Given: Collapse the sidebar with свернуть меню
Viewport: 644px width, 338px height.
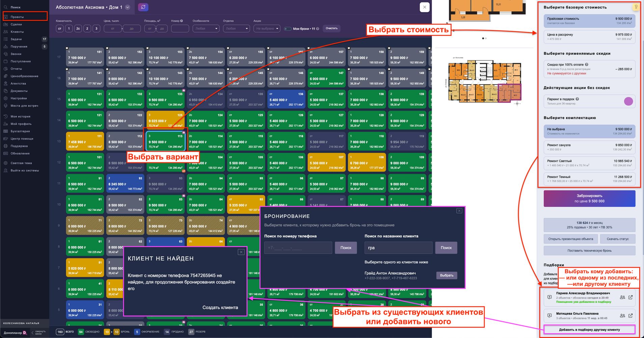Looking at the screenshot, I should [x=38, y=333].
